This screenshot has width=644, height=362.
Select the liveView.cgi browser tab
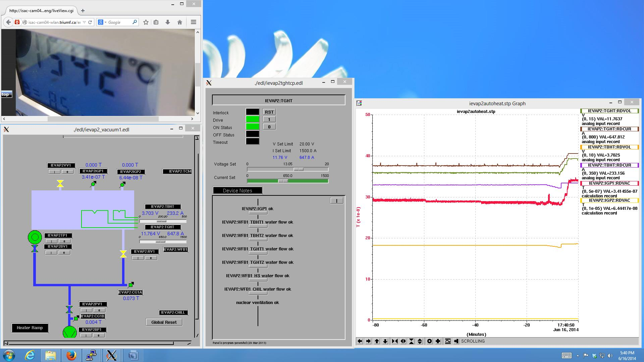[41, 10]
